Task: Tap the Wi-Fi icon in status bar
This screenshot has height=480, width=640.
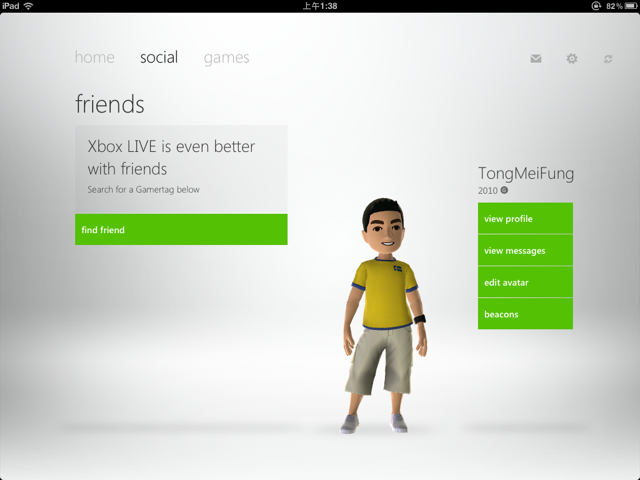Action: tap(28, 6)
